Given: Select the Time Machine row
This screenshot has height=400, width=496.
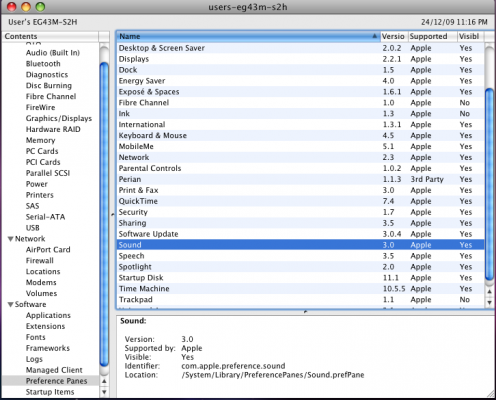Looking at the screenshot, I should point(300,289).
